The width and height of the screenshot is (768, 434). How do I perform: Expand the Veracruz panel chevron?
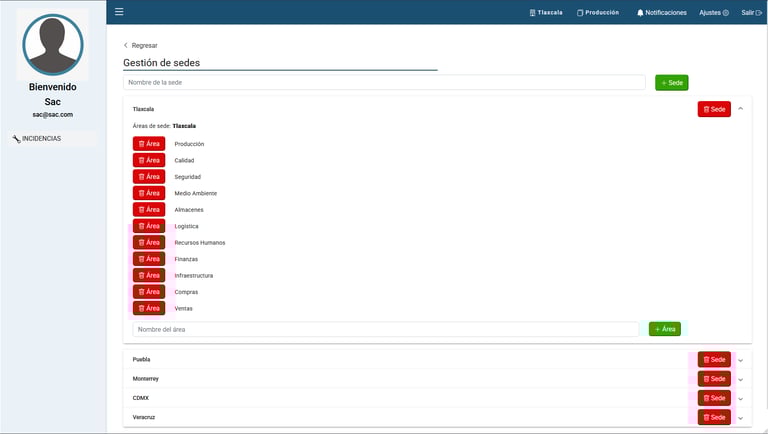click(x=741, y=418)
